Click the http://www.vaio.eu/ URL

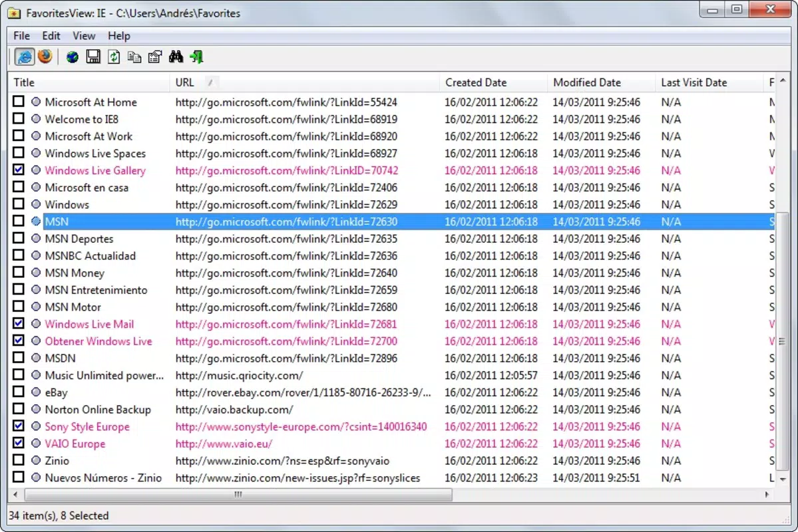point(224,444)
